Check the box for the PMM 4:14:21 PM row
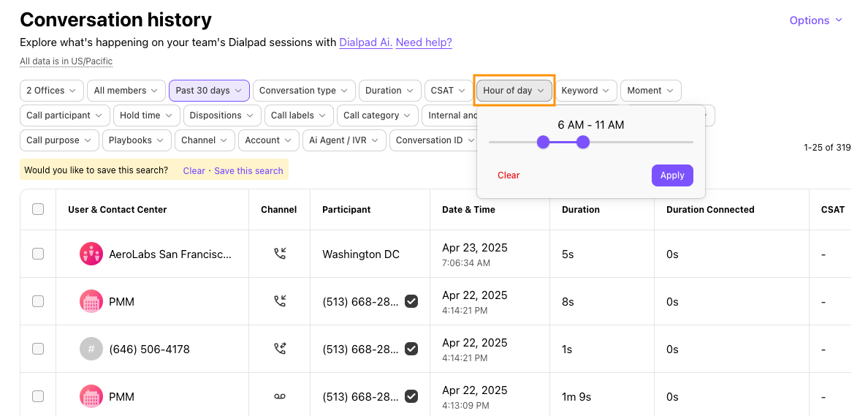 pos(38,301)
